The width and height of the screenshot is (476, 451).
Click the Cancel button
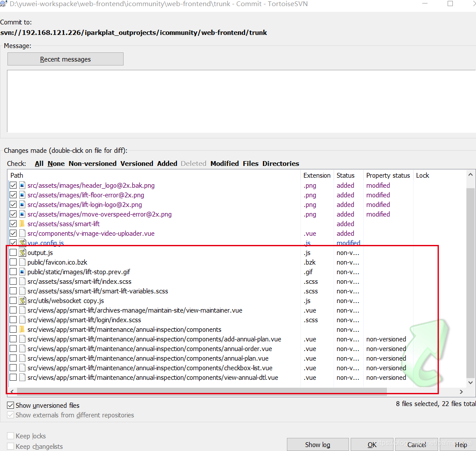(x=417, y=444)
